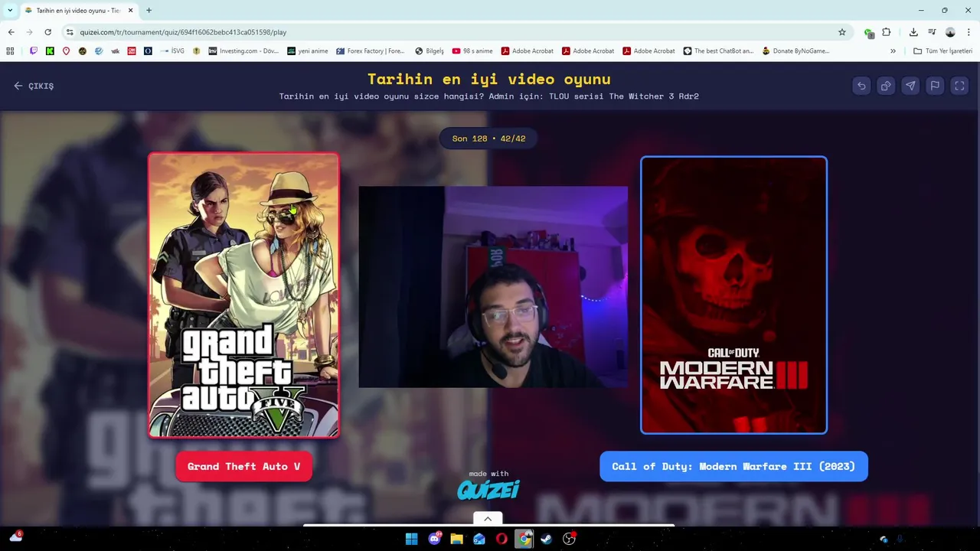Viewport: 980px width, 551px height.
Task: Open Discord from the taskbar
Action: coord(434,539)
